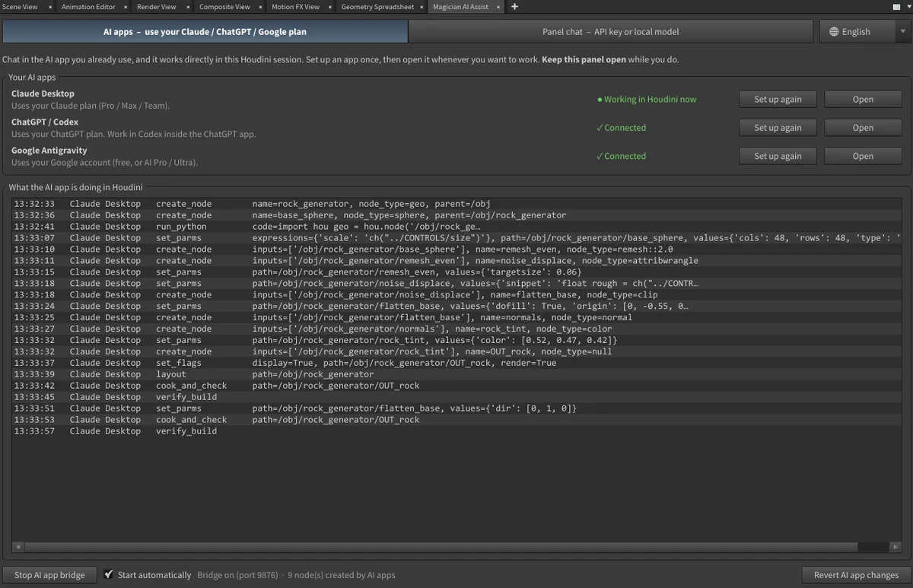Select the 13:33:24 set_parms dofill row
This screenshot has height=588, width=913.
click(x=456, y=307)
